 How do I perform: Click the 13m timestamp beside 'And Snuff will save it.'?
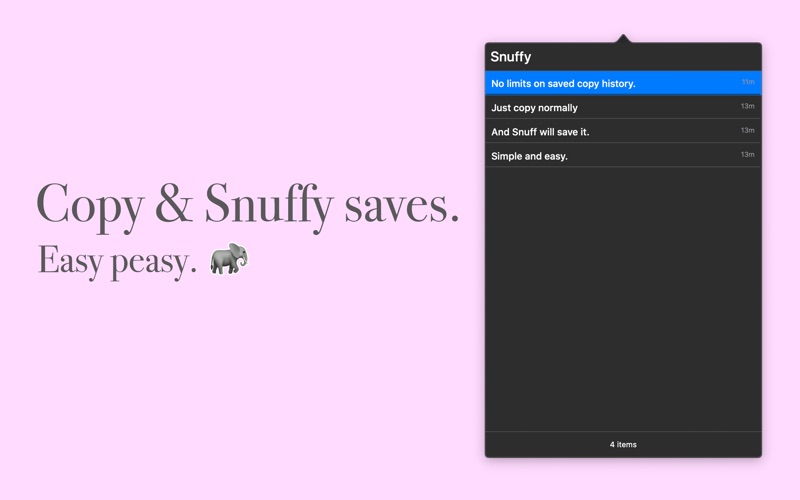pyautogui.click(x=747, y=130)
